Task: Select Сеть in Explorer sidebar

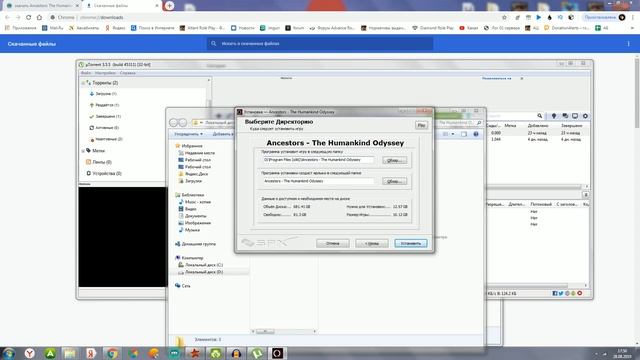Action: coord(182,286)
